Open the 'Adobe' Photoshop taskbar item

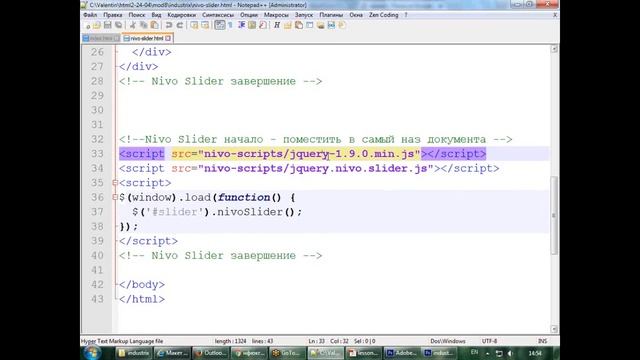click(x=402, y=353)
